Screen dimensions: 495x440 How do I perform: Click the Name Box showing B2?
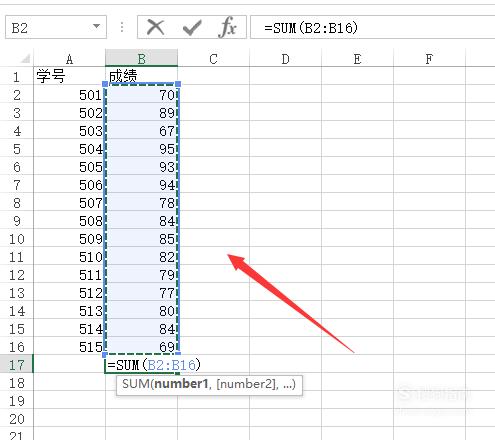coord(56,27)
